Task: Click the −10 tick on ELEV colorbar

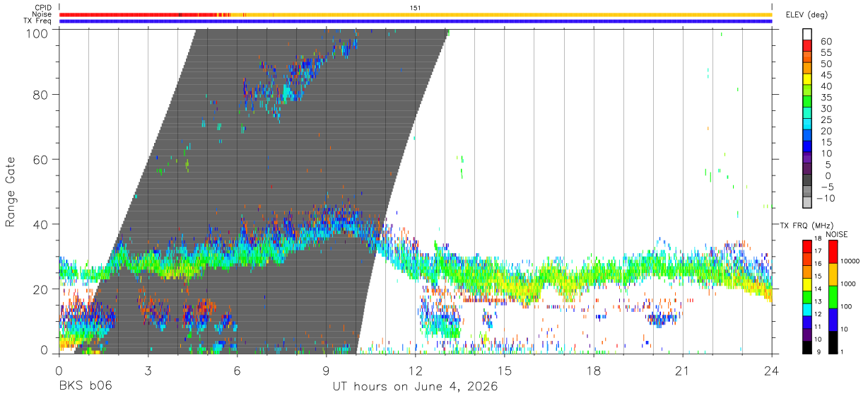Action: [x=827, y=199]
